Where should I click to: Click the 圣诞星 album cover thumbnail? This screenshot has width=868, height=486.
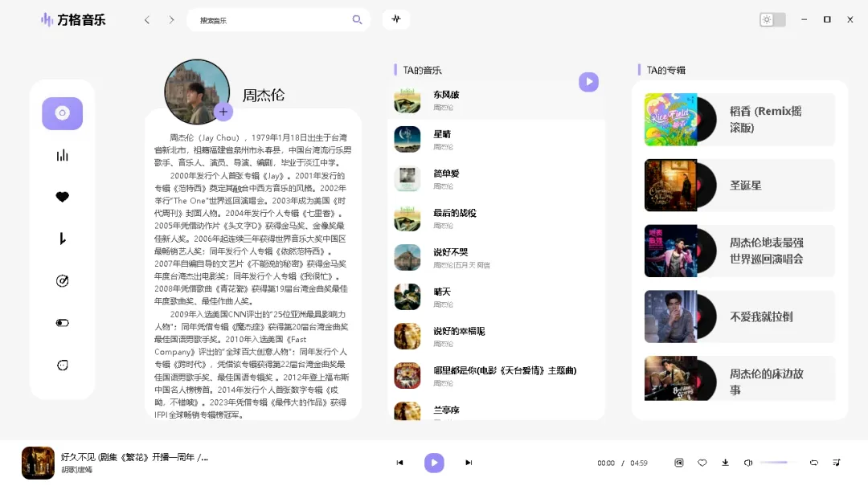tap(671, 186)
